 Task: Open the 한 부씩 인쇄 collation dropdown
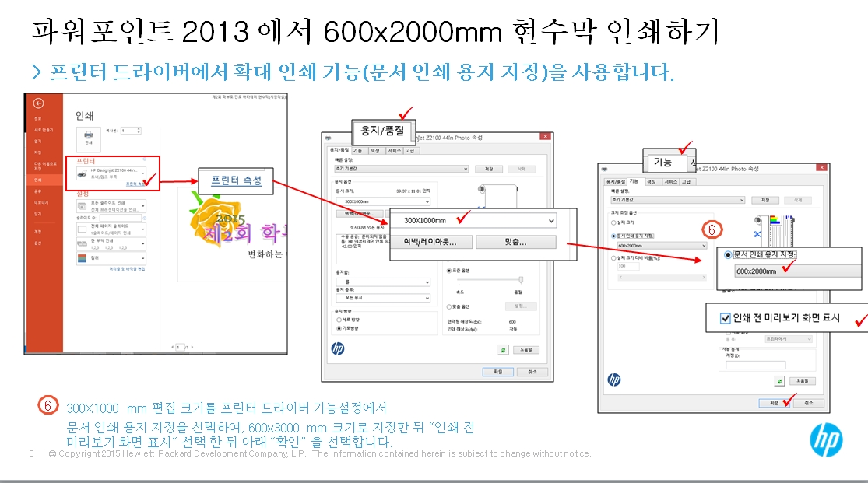(x=111, y=244)
